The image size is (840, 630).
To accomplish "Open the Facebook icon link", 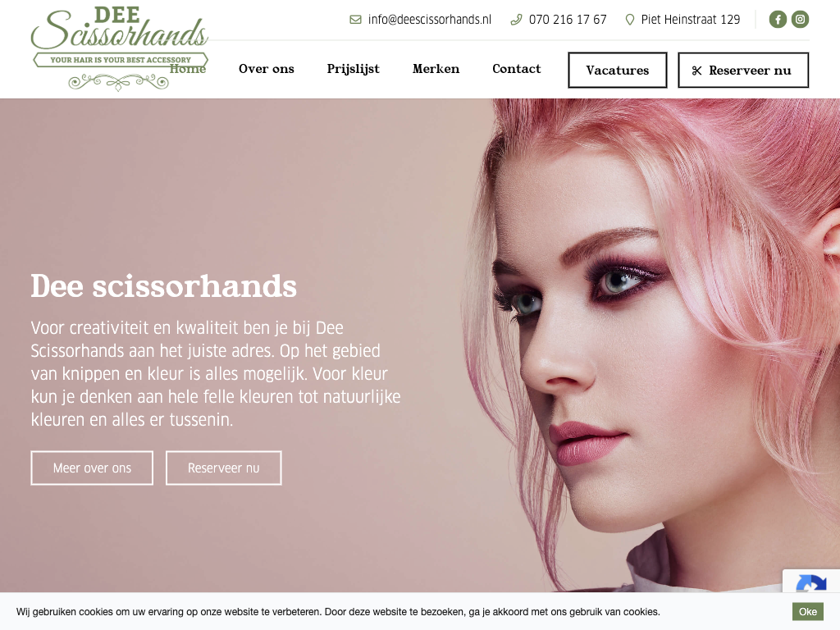I will (x=778, y=20).
